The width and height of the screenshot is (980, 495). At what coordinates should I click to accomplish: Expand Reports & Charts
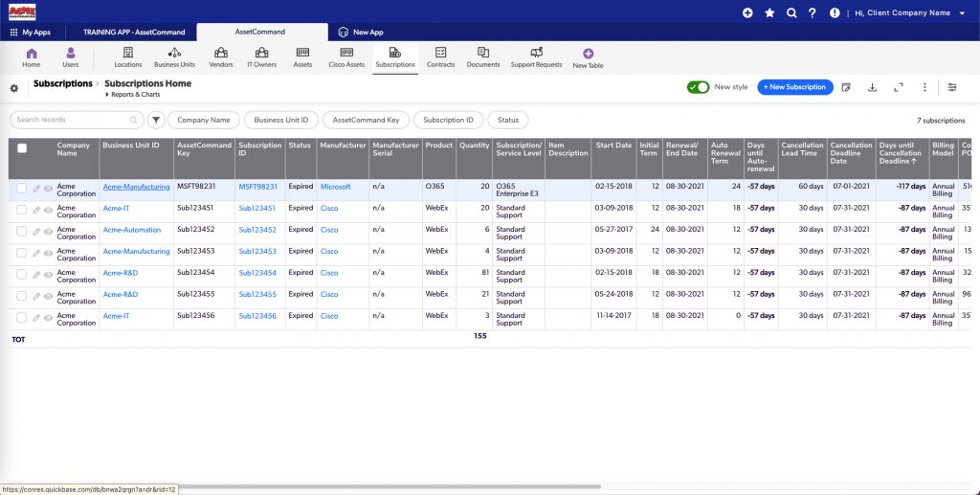point(132,95)
